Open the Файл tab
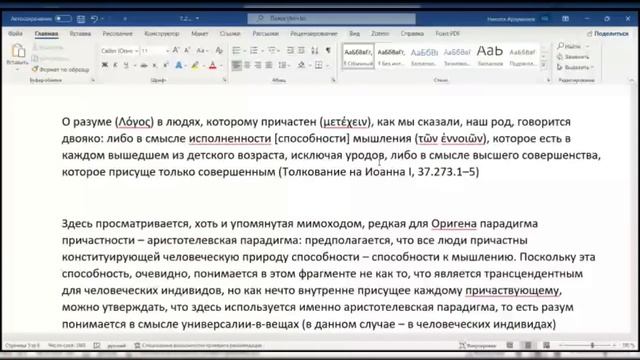 [x=16, y=33]
